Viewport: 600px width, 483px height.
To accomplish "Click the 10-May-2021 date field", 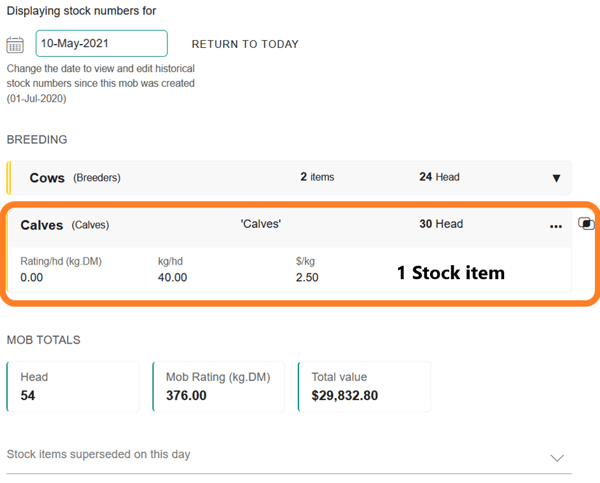I will pyautogui.click(x=101, y=44).
